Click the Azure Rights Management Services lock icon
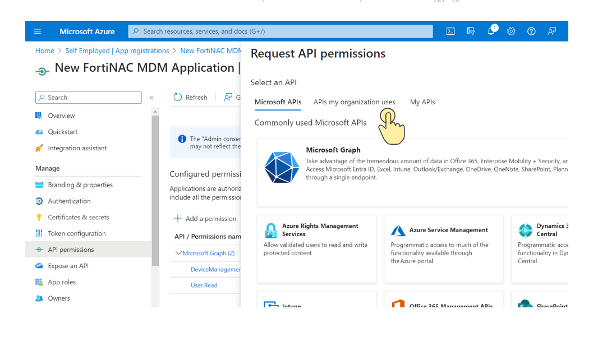616x364 pixels. click(271, 230)
